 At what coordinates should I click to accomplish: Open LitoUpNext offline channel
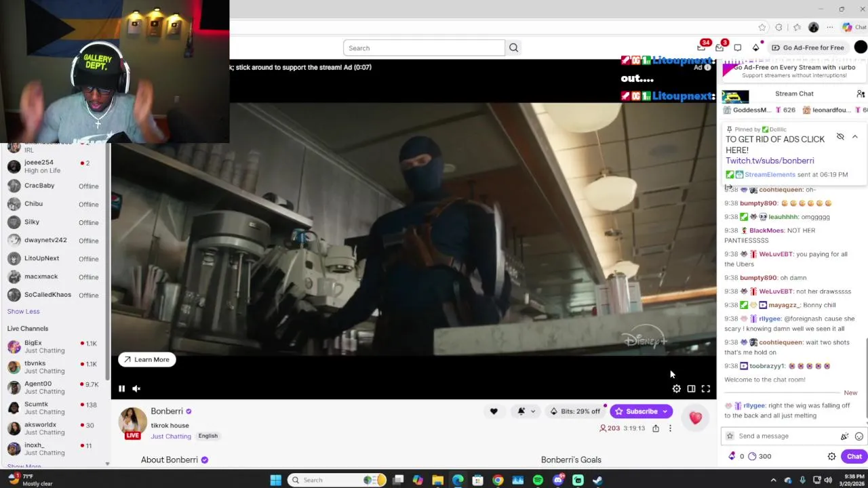point(54,258)
